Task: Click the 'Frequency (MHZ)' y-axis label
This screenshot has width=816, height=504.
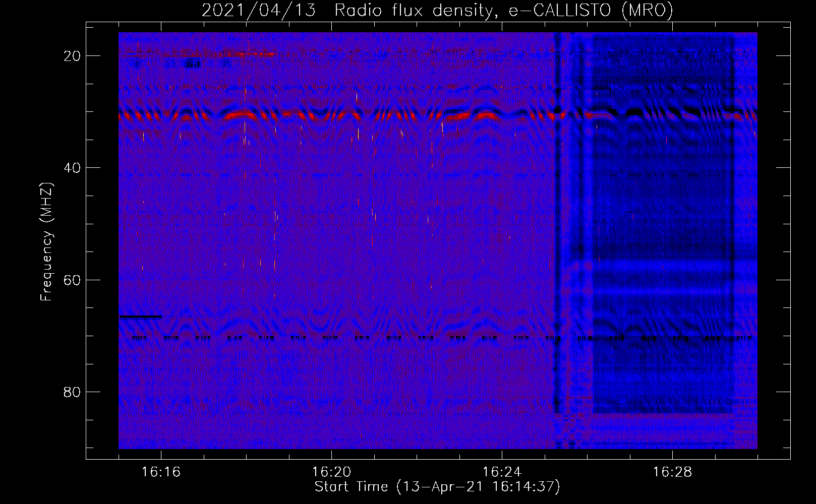Action: pos(46,241)
